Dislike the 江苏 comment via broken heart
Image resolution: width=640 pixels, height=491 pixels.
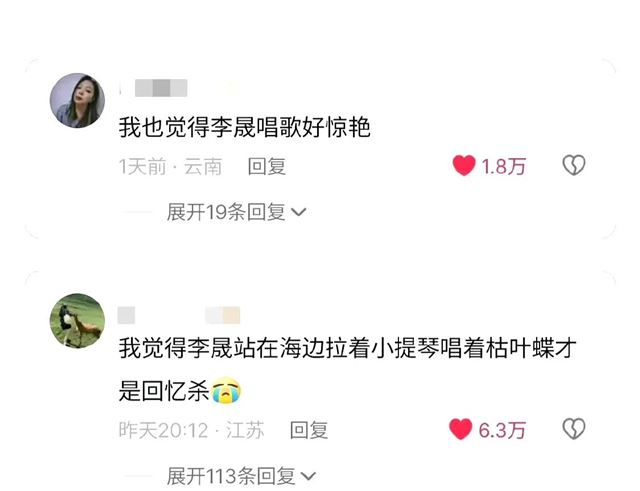(574, 429)
